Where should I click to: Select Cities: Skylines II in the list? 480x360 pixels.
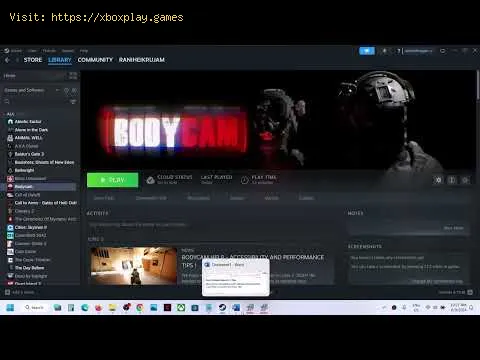coord(31,227)
